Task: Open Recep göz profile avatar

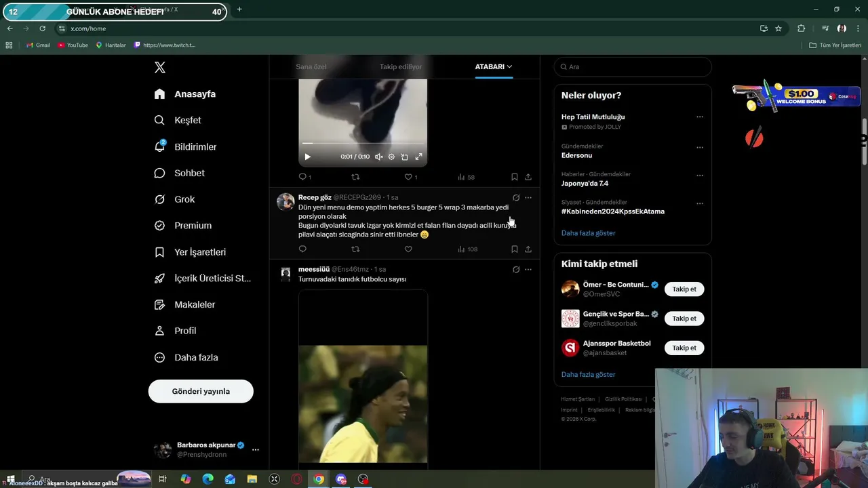Action: (x=285, y=202)
